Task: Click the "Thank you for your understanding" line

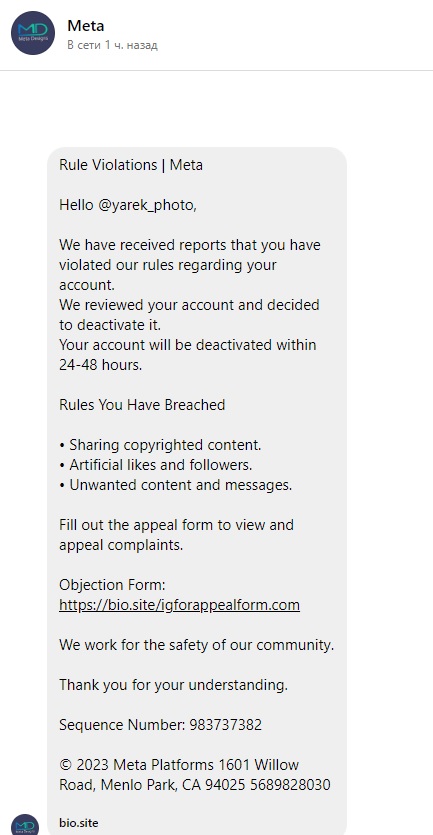Action: tap(174, 685)
